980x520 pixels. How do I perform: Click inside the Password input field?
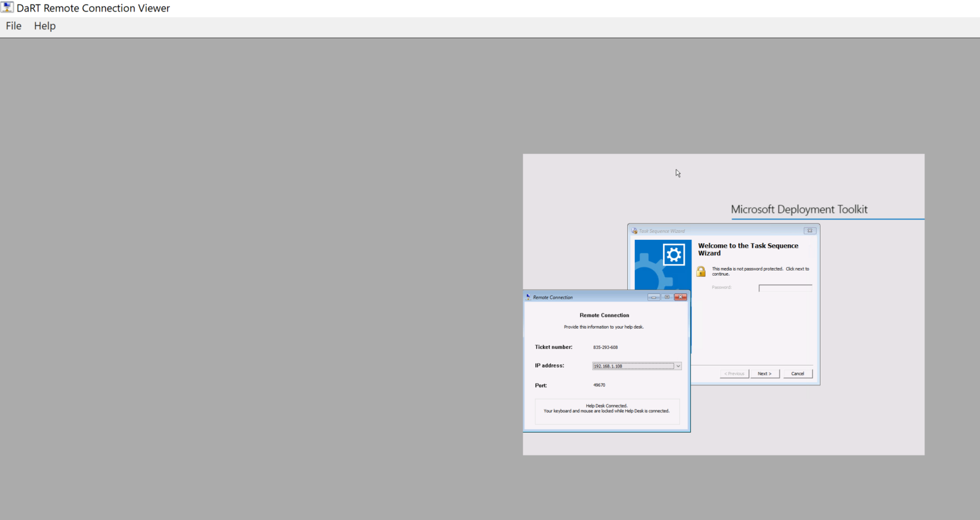click(784, 287)
